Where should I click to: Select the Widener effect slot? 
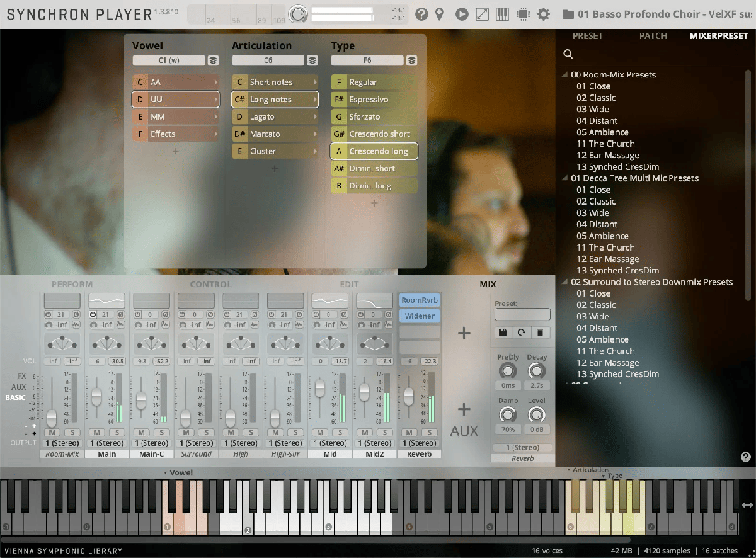pos(420,316)
